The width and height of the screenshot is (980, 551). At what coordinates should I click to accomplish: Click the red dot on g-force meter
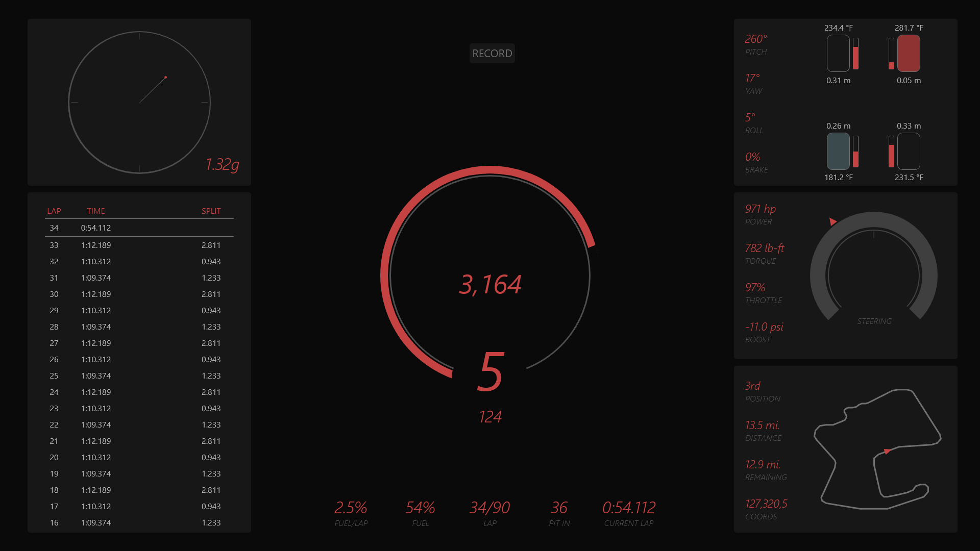click(165, 78)
